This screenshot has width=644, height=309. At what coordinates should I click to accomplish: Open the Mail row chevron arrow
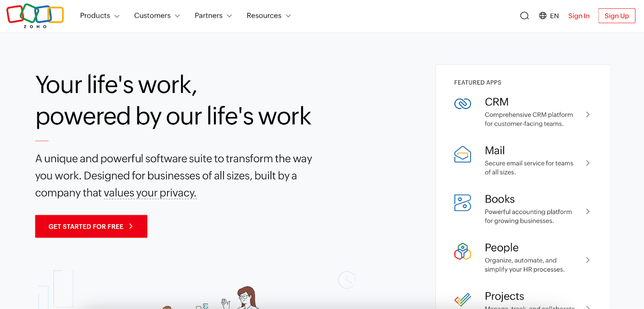click(x=588, y=163)
